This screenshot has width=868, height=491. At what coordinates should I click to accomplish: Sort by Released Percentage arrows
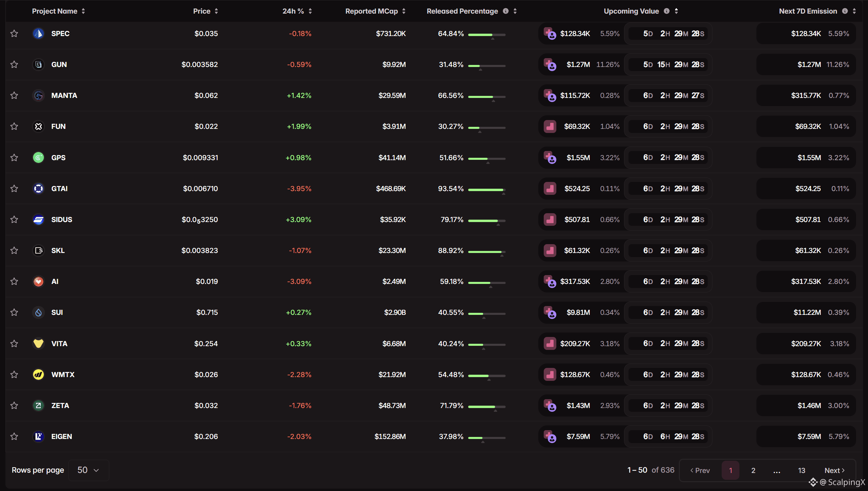(x=515, y=11)
